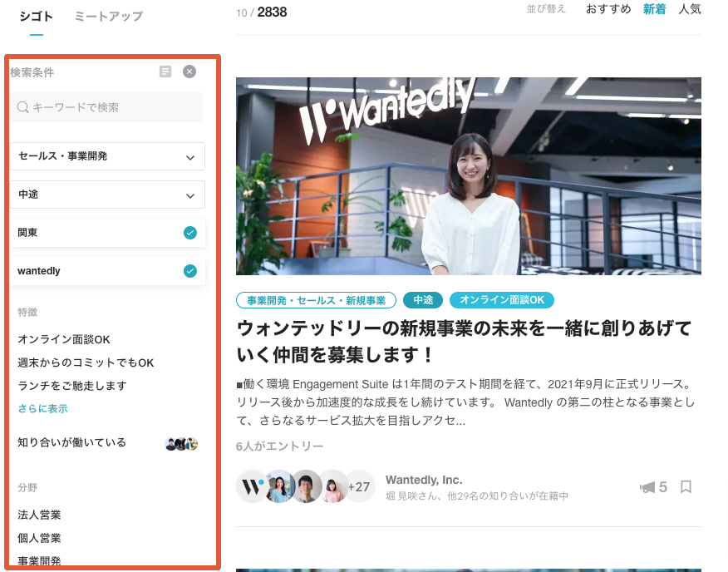Viewport: 728px width, 572px height.
Task: Filter by 週末からのコミットでもOK
Action: (86, 362)
